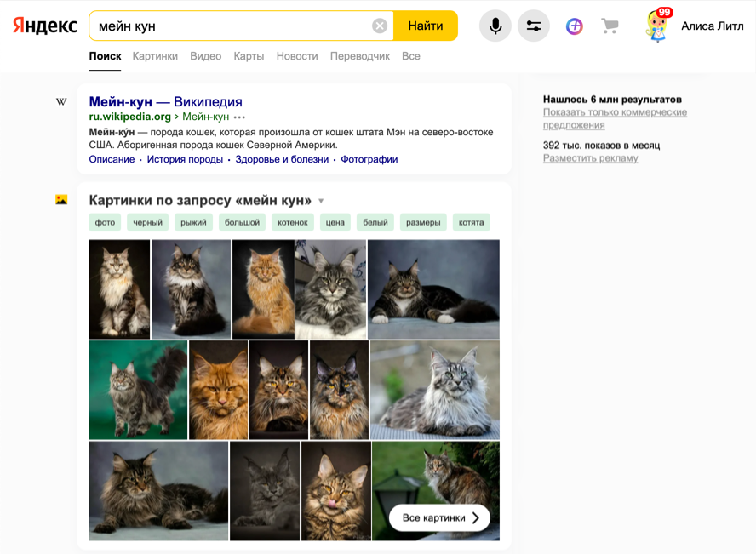Screen dimensions: 756x554
Task: Open the Все картинки button
Action: 439,517
